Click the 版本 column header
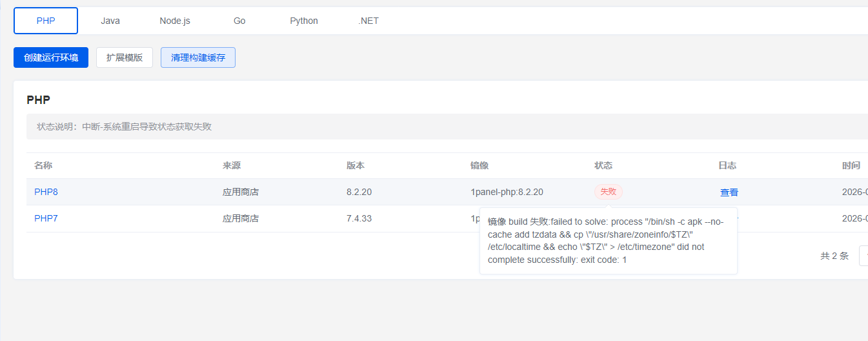868x341 pixels. coord(356,165)
